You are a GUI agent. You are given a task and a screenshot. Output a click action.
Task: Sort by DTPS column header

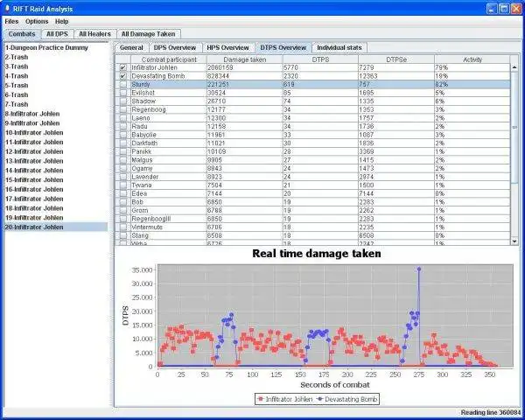pos(320,59)
